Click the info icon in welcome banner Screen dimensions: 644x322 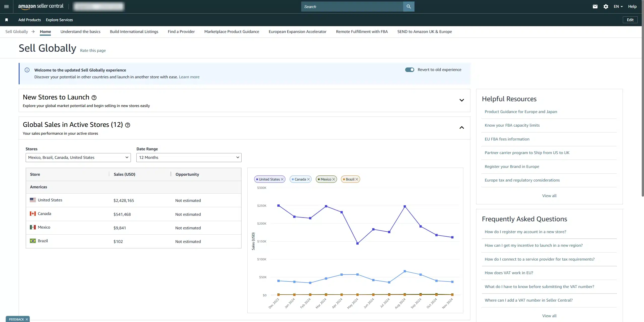[x=27, y=70]
